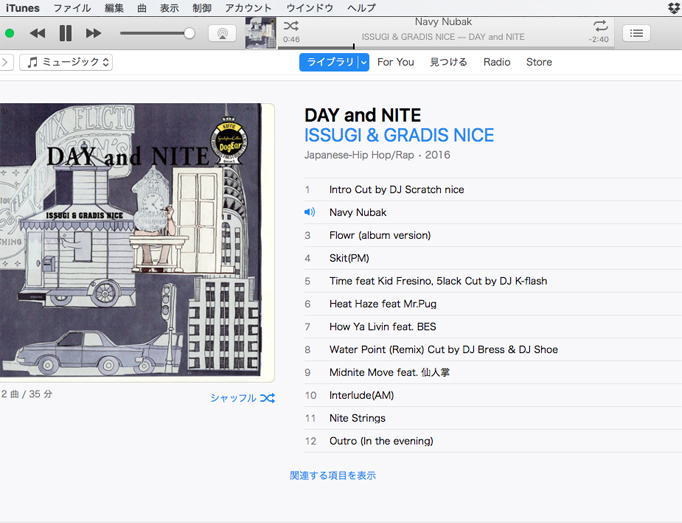The image size is (682, 523).
Task: Open the 表示 menu
Action: [169, 8]
